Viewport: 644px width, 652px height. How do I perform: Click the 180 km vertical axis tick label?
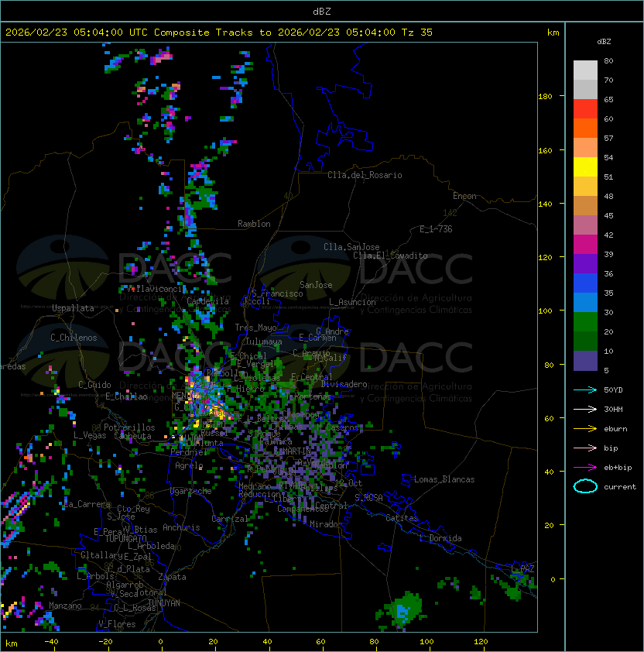point(545,97)
